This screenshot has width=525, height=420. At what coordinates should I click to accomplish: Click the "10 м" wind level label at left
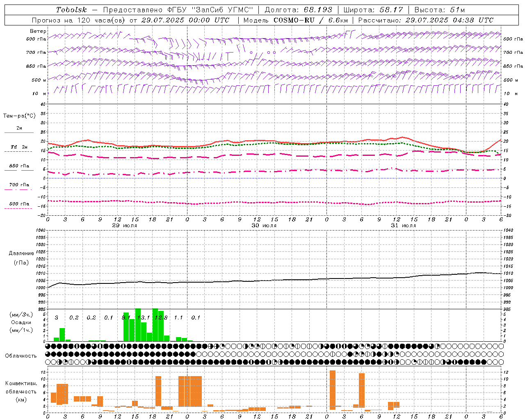click(39, 94)
